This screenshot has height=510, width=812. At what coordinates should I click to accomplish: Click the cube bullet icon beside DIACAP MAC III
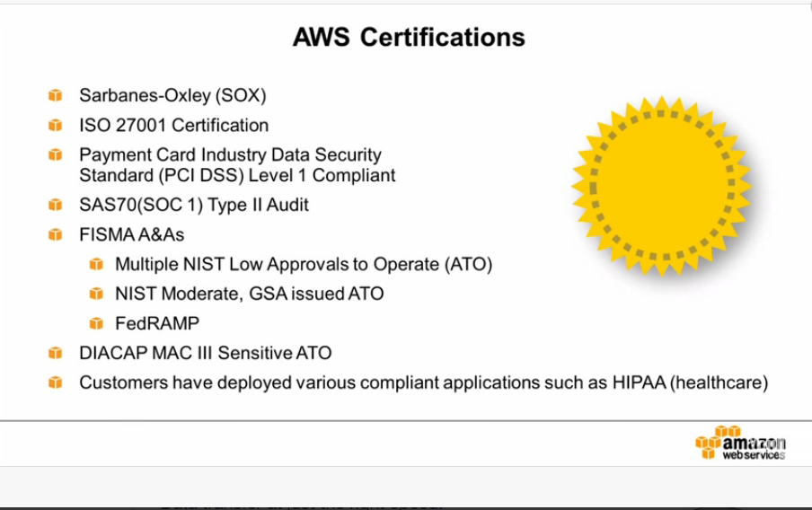coord(56,353)
